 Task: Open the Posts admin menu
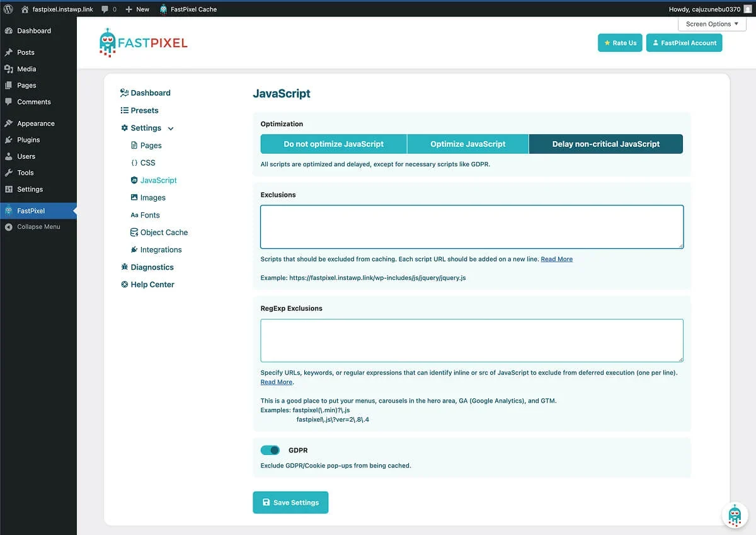[x=38, y=52]
